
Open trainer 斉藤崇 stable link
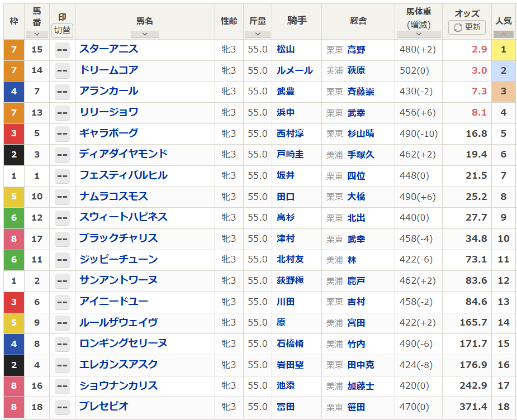(361, 92)
